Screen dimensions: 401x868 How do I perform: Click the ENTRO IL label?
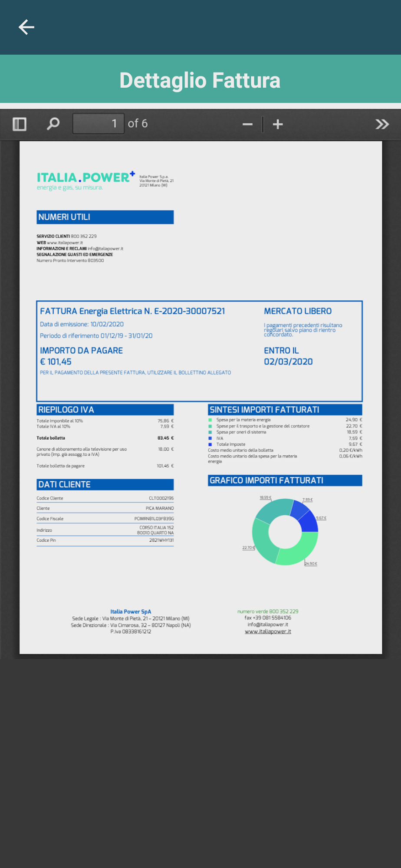[281, 350]
